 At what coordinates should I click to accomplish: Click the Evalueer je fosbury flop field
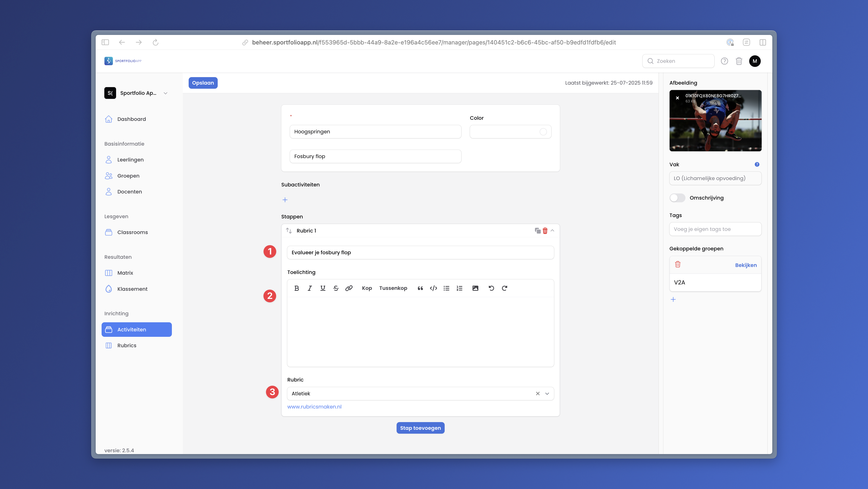[420, 252]
